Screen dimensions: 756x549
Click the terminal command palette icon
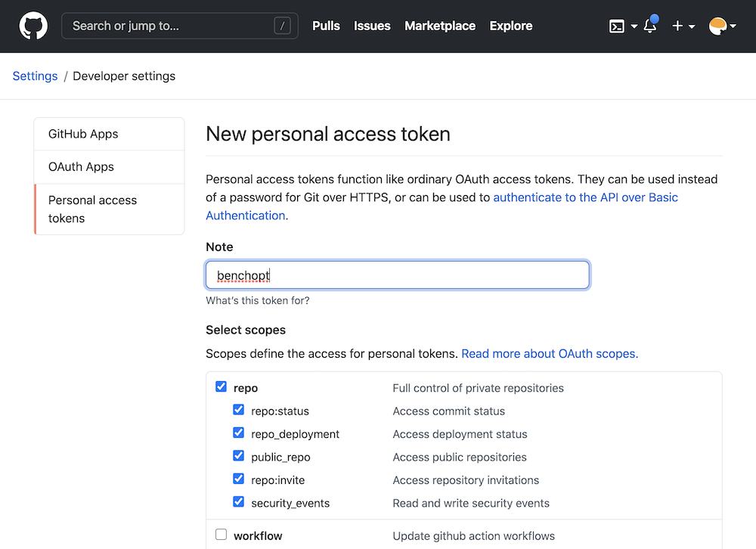click(x=617, y=26)
